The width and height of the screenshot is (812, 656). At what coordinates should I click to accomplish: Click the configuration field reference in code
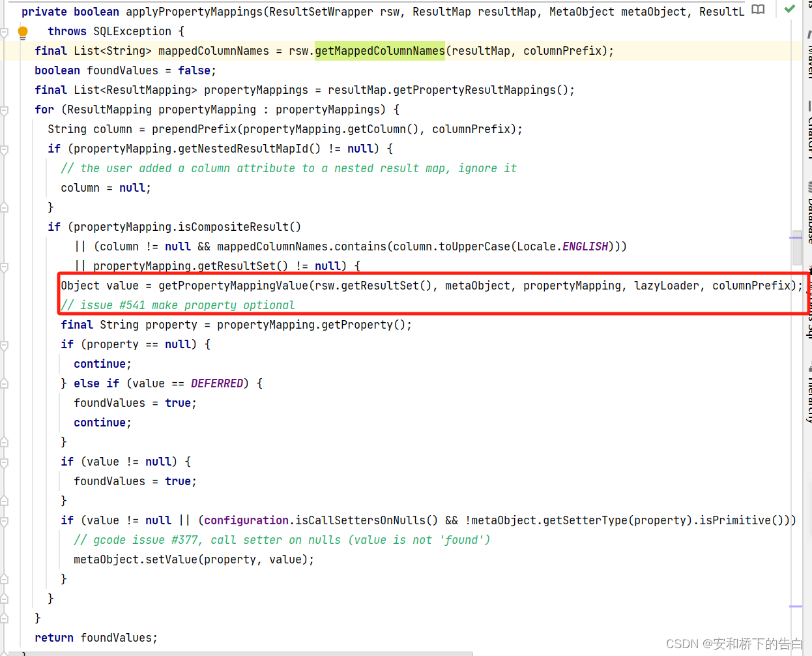tap(245, 520)
